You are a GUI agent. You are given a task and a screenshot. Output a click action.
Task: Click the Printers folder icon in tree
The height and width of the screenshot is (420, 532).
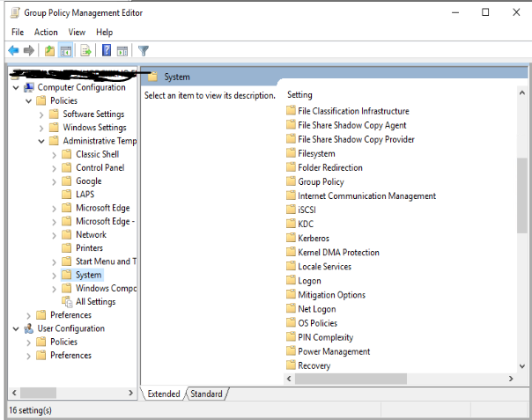67,248
